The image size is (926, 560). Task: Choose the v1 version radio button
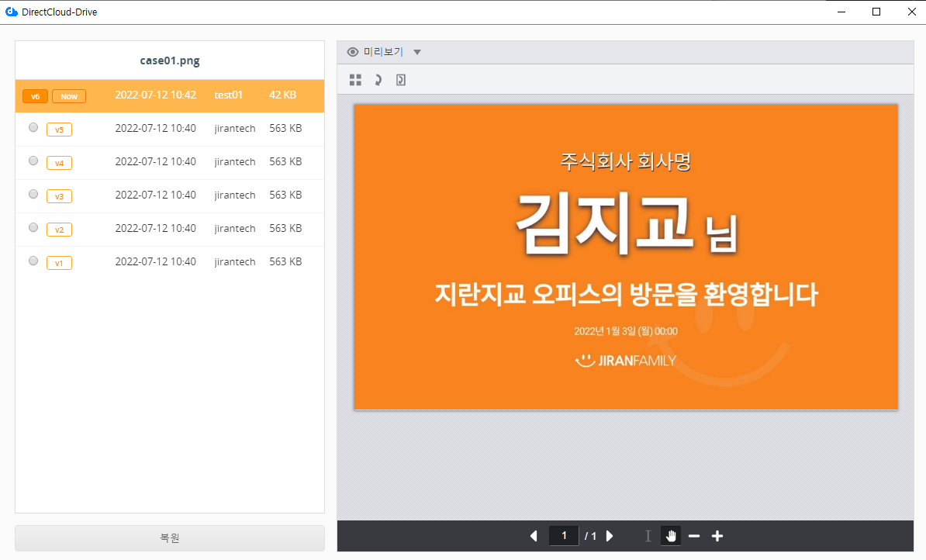[33, 261]
